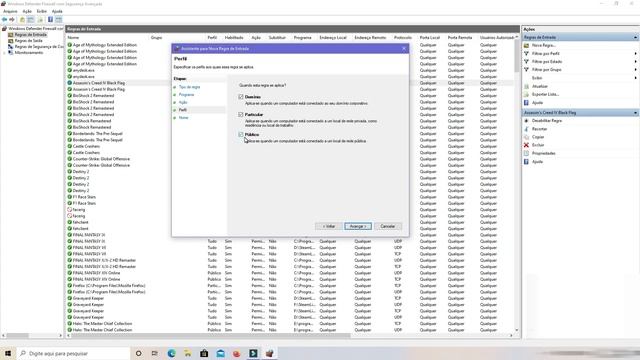Image resolution: width=640 pixels, height=360 pixels.
Task: Click the Avançar button
Action: click(358, 226)
